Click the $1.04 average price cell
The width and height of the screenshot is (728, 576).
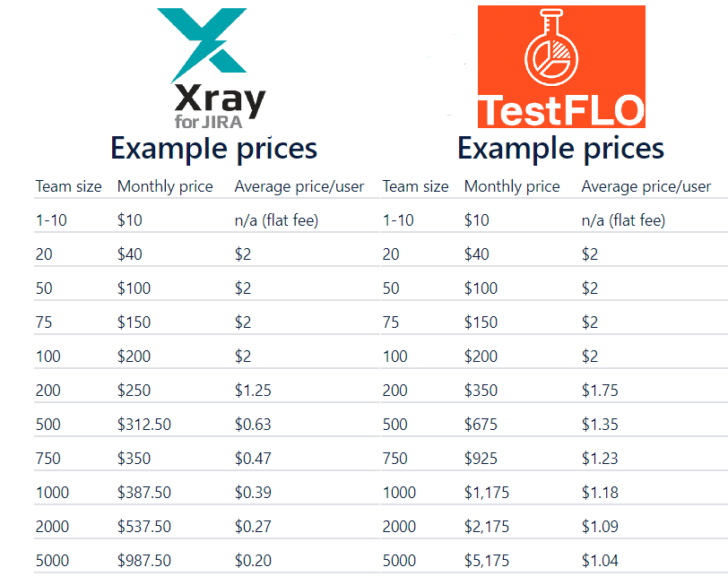(599, 561)
